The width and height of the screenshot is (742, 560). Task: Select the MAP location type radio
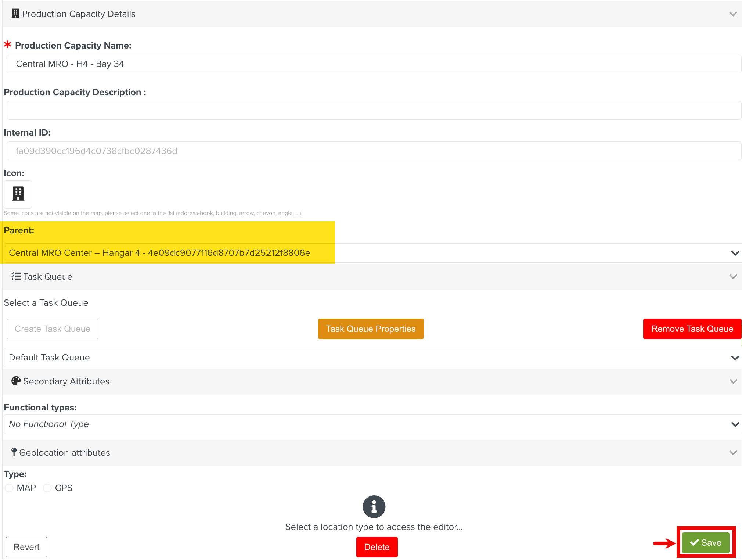click(x=9, y=488)
